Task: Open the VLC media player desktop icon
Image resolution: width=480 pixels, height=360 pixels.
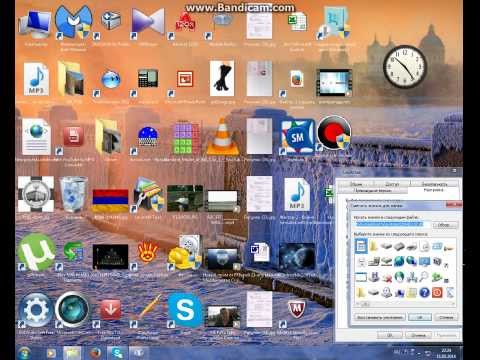Action: click(222, 137)
